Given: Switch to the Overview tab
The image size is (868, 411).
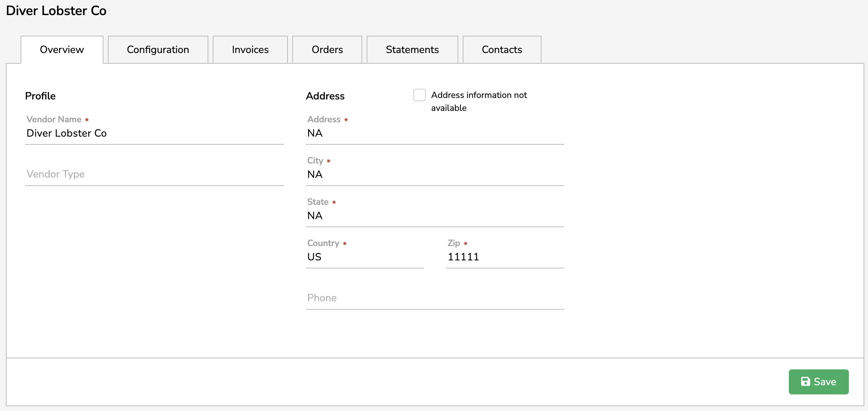Looking at the screenshot, I should click(x=62, y=50).
